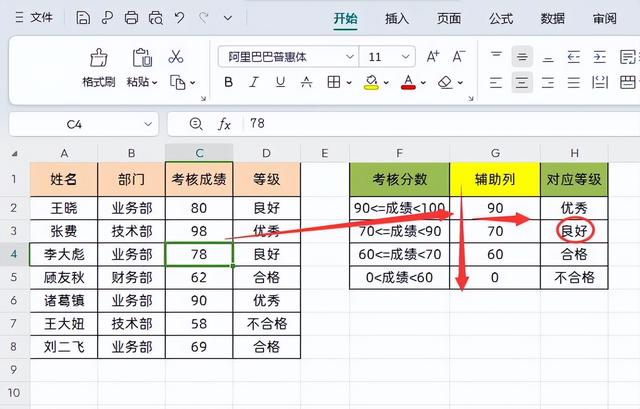This screenshot has width=640, height=409.
Task: Open the font size dropdown
Action: point(405,56)
